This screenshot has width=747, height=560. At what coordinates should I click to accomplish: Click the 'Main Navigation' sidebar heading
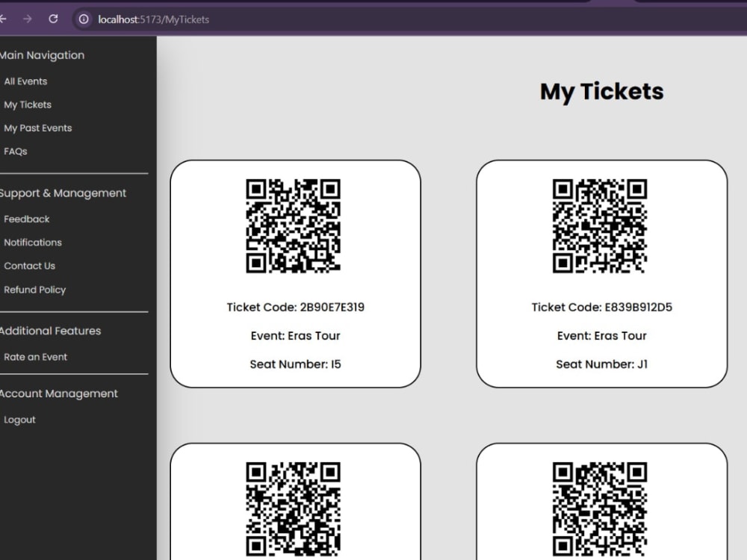42,55
